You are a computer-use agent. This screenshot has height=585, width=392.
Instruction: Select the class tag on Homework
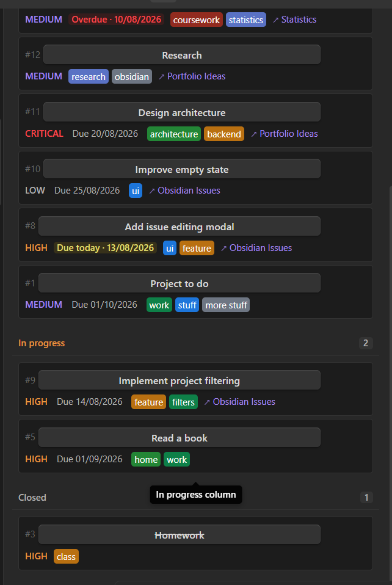(66, 556)
